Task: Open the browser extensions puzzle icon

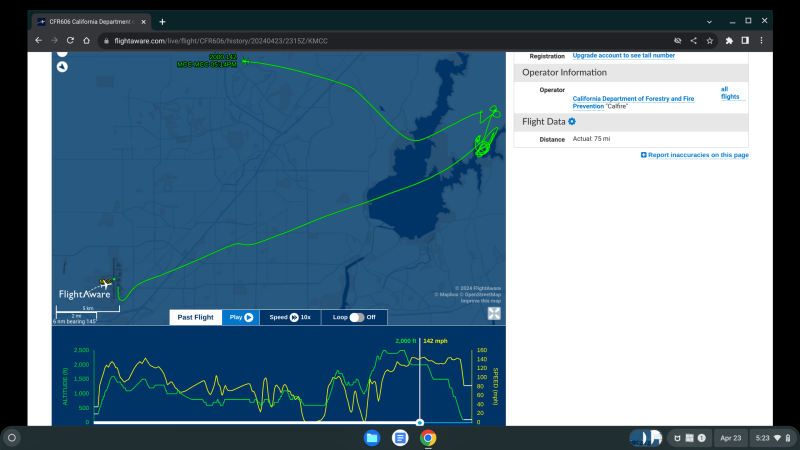Action: (729, 41)
